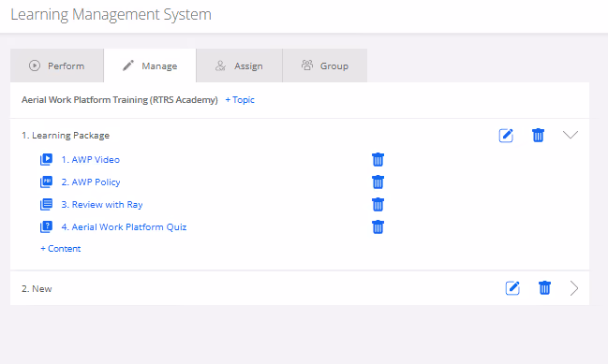Click the '1. Learning Package' heading

click(66, 136)
